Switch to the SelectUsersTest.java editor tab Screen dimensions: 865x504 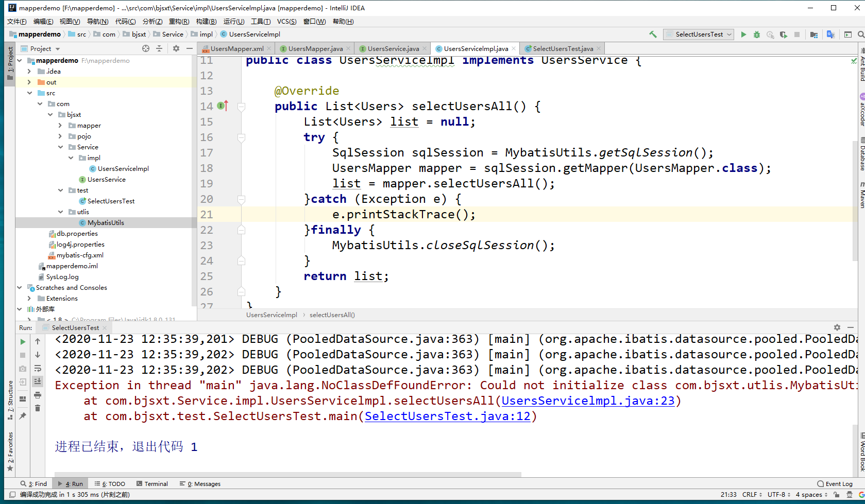tap(563, 48)
